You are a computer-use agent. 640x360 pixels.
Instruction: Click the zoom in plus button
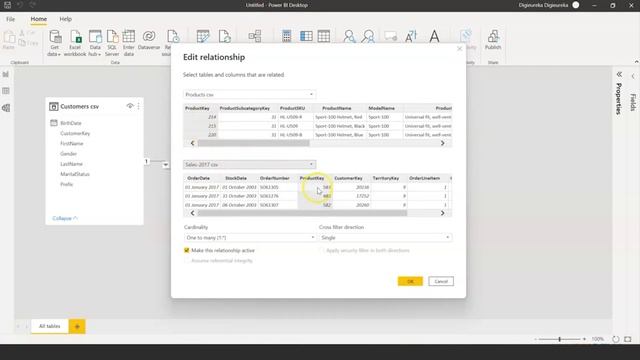[584, 339]
